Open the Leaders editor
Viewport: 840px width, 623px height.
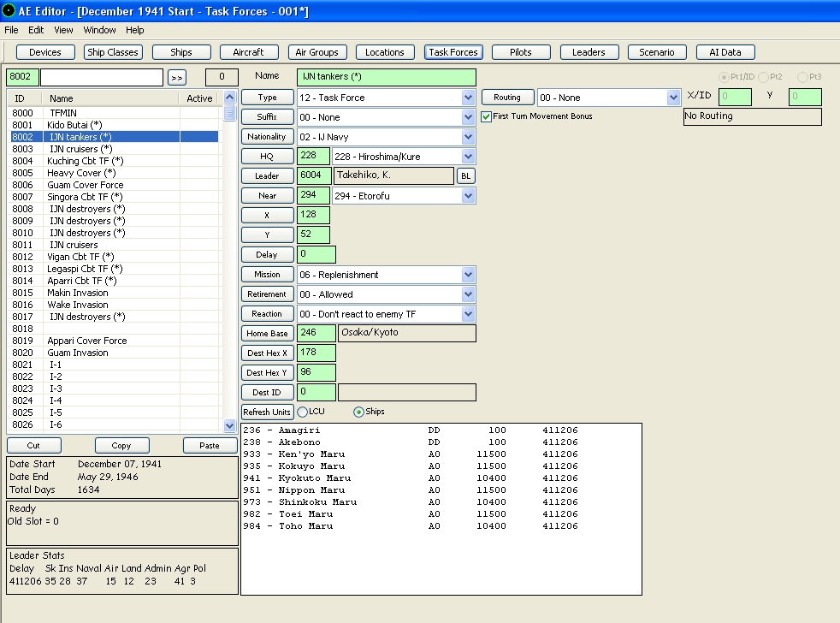click(x=589, y=52)
